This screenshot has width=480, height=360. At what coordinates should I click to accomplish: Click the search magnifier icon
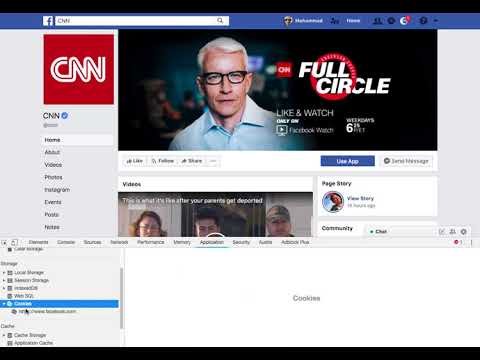point(220,21)
